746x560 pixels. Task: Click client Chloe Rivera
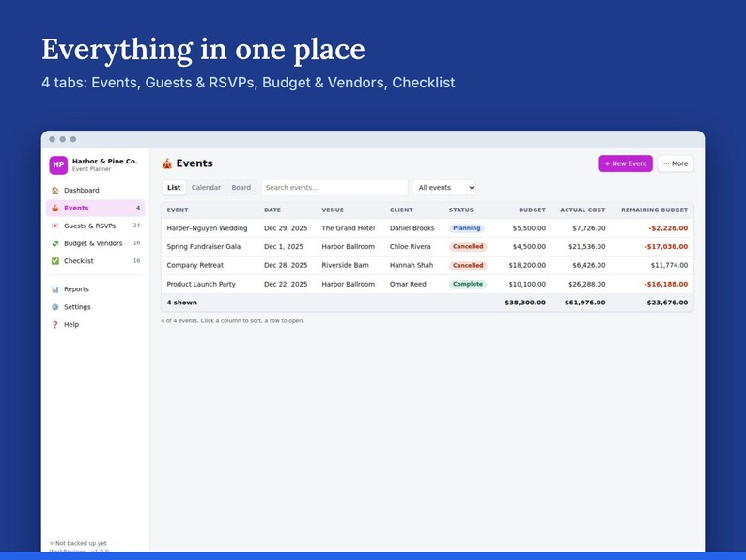tap(410, 247)
